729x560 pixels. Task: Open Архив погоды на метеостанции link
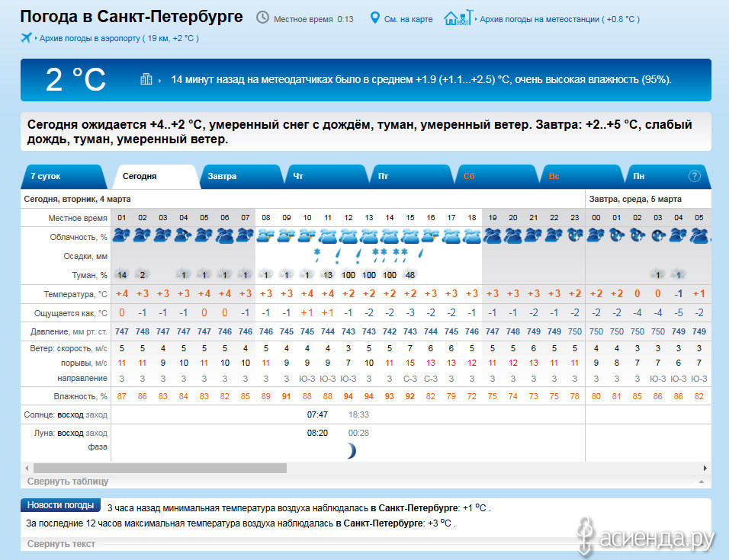click(559, 19)
